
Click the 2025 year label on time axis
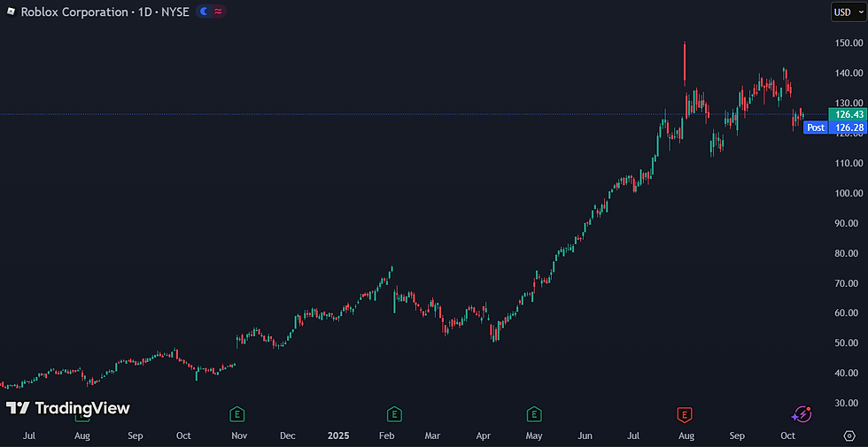[337, 435]
